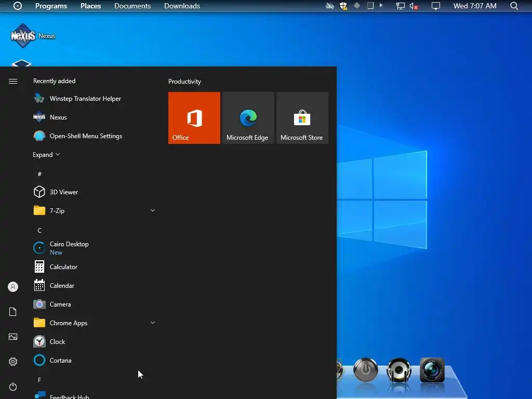Open the Microsoft Store tile
The width and height of the screenshot is (532, 399).
[x=302, y=118]
